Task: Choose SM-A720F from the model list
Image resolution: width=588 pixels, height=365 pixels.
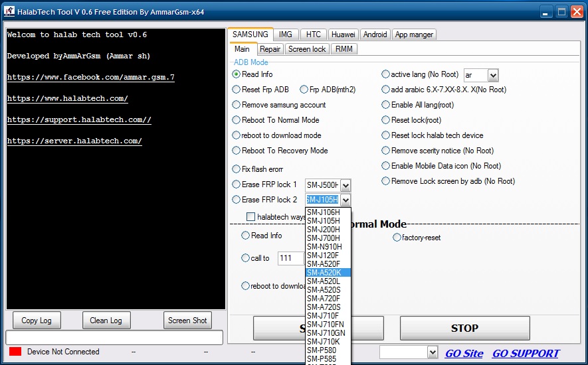Action: click(328, 298)
